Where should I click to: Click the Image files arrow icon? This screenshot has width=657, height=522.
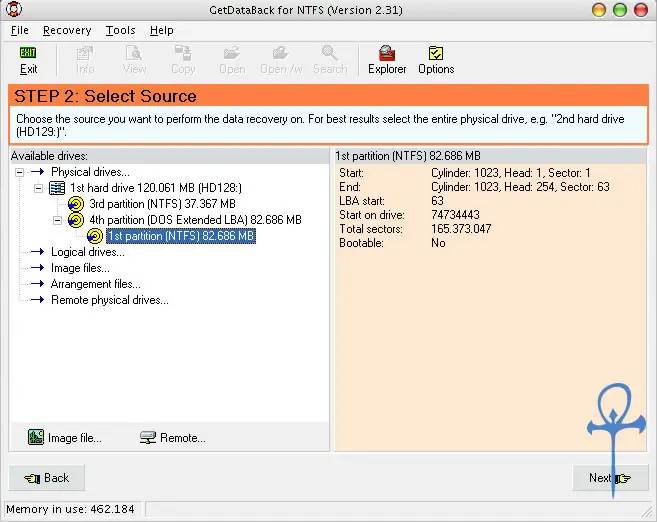pyautogui.click(x=38, y=268)
